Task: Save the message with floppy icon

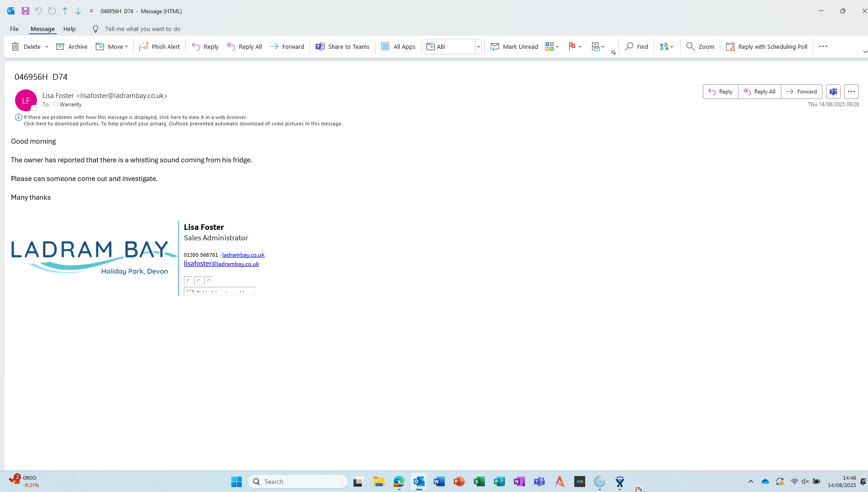Action: 26,11
